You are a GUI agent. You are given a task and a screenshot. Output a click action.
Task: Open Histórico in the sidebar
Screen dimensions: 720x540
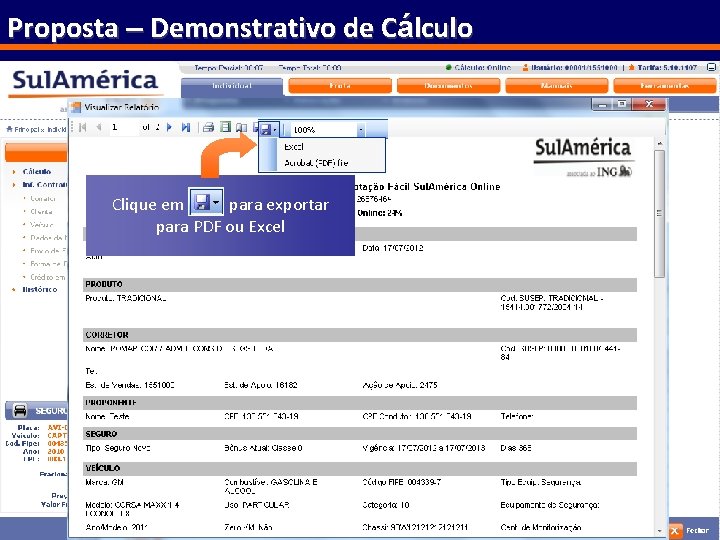tap(40, 290)
